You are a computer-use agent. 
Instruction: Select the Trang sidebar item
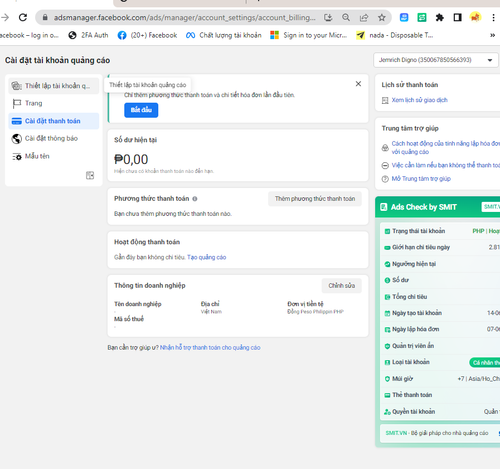click(x=54, y=103)
